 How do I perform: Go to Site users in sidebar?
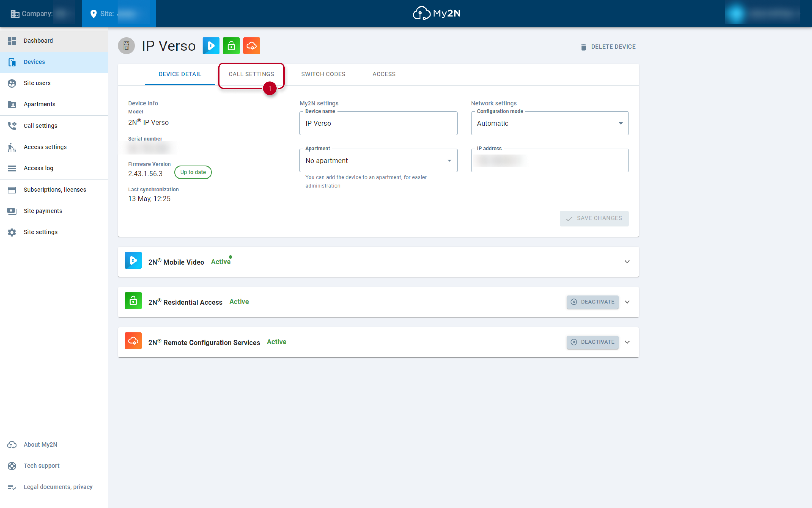[54, 83]
